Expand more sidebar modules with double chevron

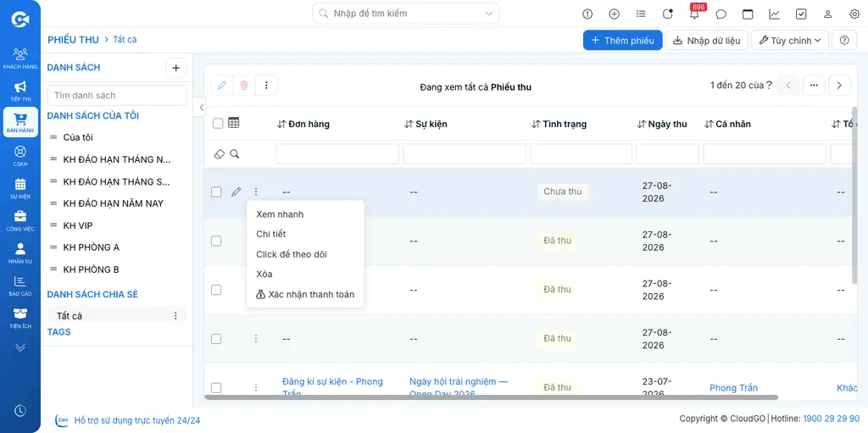coord(20,347)
